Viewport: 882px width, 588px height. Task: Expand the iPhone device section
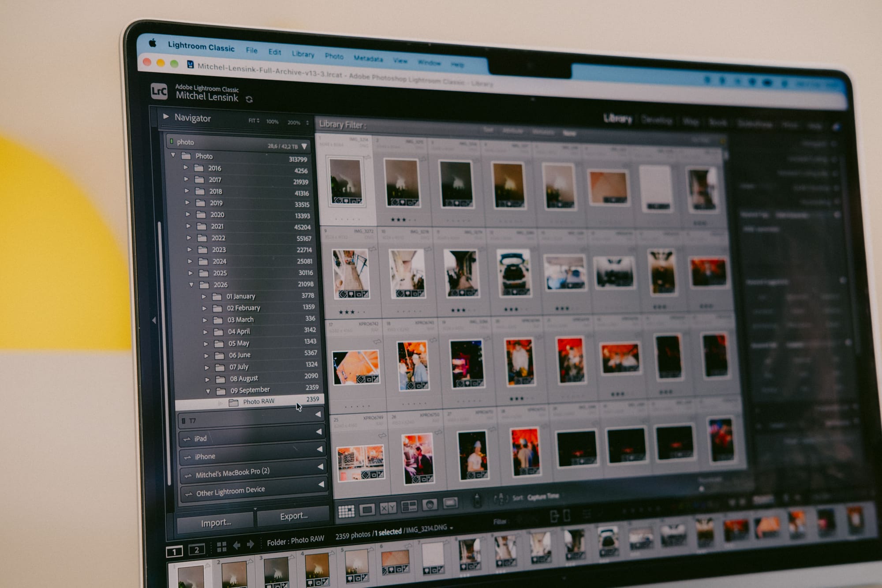click(319, 449)
